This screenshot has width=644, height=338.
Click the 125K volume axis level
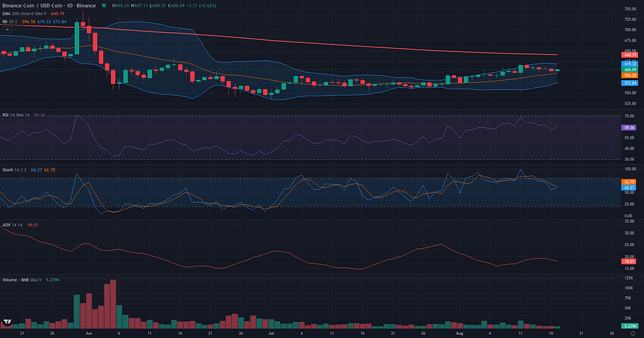pyautogui.click(x=629, y=278)
